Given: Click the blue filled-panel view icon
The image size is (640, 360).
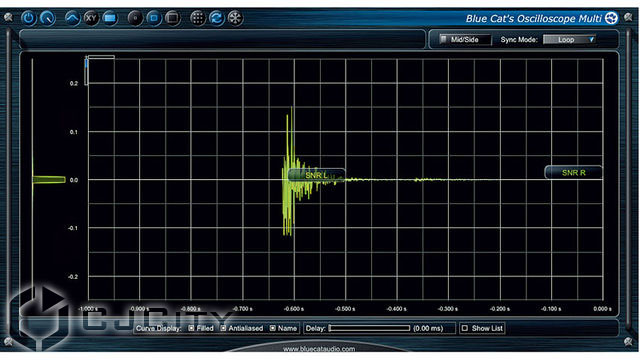Looking at the screenshot, I should coord(110,18).
